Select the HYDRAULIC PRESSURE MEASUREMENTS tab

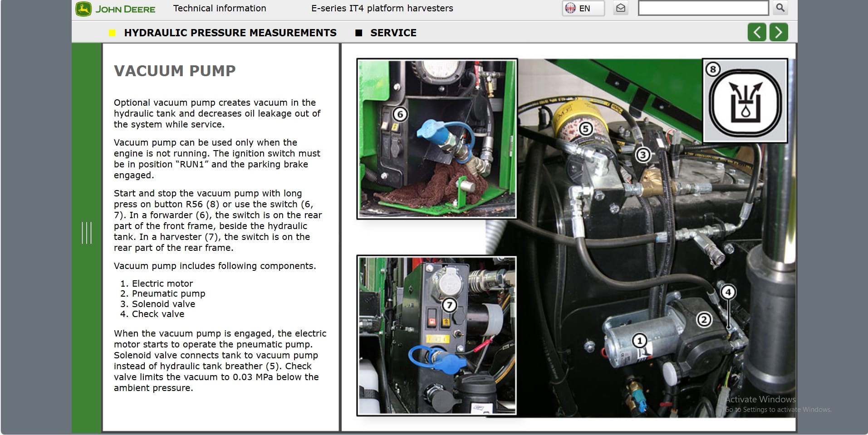tap(230, 33)
